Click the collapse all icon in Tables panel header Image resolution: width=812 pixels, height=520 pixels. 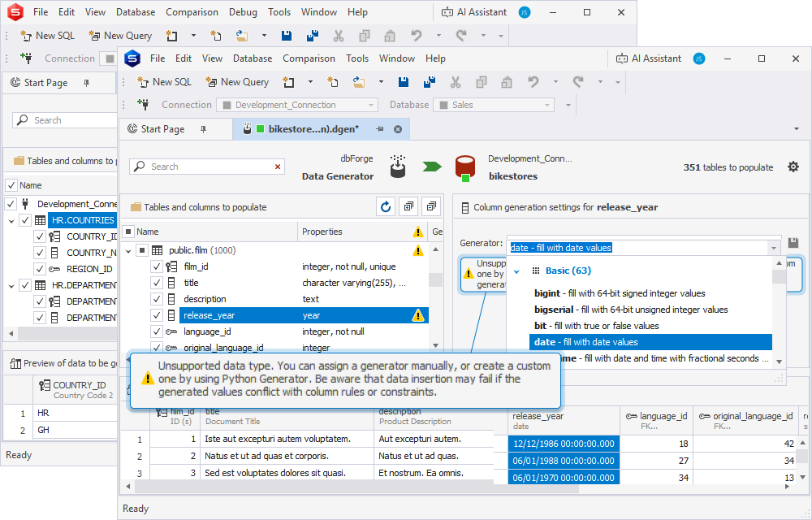tap(431, 206)
